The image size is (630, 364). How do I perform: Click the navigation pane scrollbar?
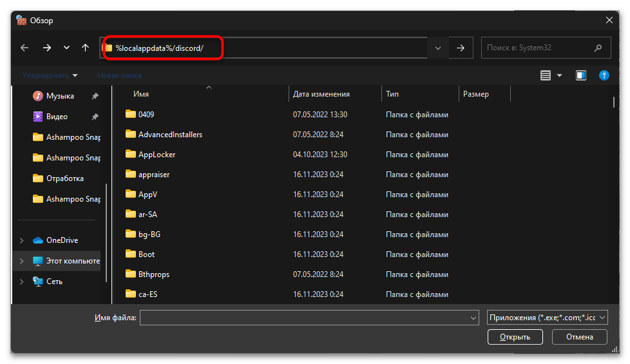point(106,233)
